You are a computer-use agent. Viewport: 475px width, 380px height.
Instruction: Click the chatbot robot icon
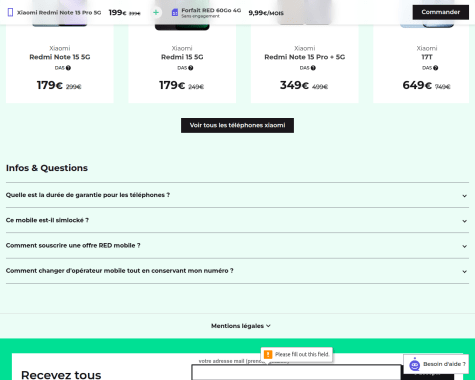415,364
